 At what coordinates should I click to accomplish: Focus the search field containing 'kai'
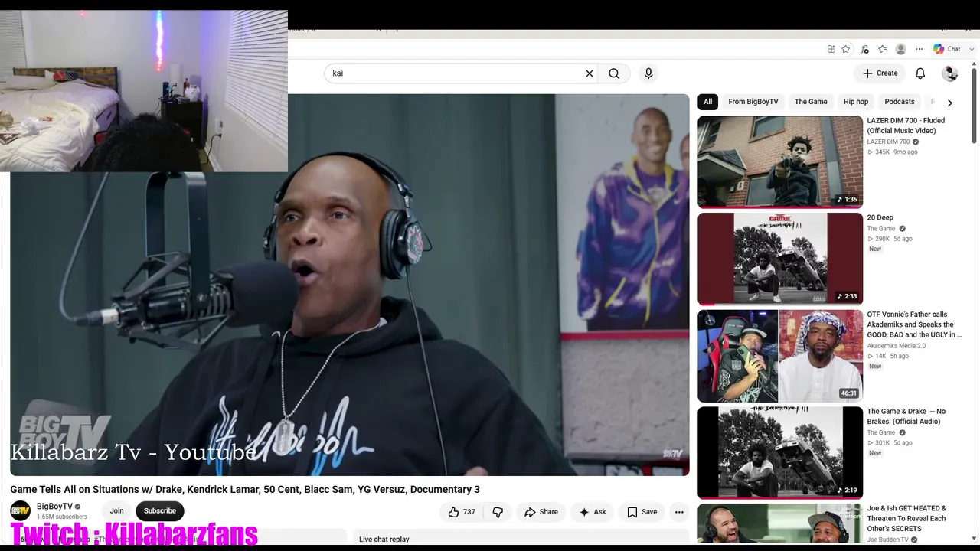(x=456, y=73)
